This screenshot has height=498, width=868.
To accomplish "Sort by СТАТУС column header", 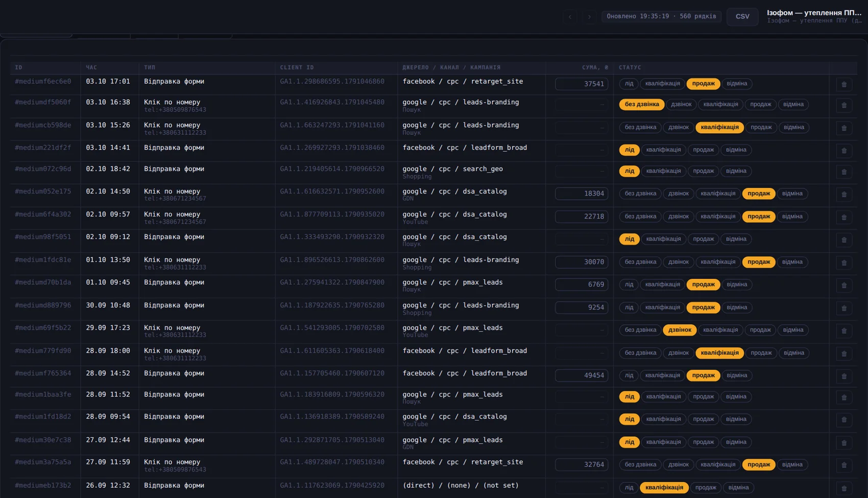I will point(630,67).
